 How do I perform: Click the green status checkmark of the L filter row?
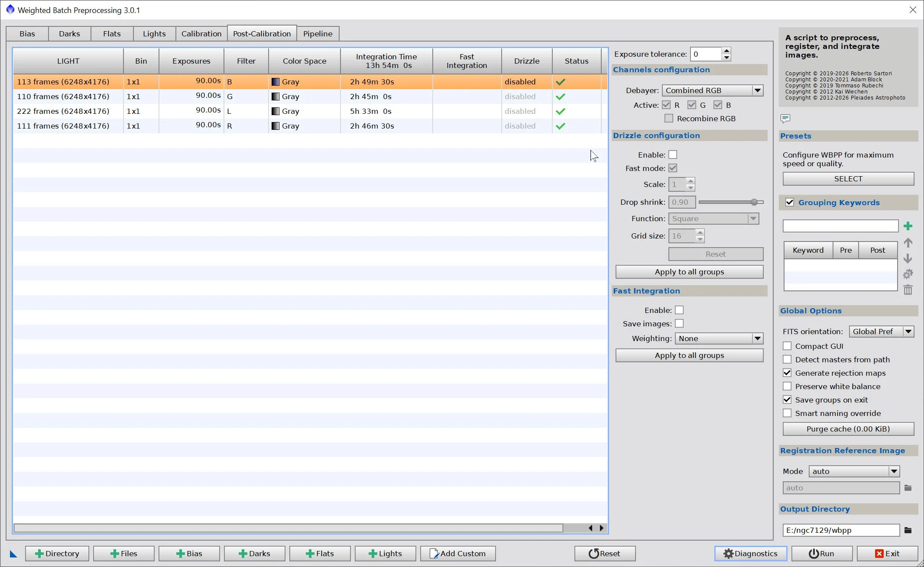click(561, 111)
